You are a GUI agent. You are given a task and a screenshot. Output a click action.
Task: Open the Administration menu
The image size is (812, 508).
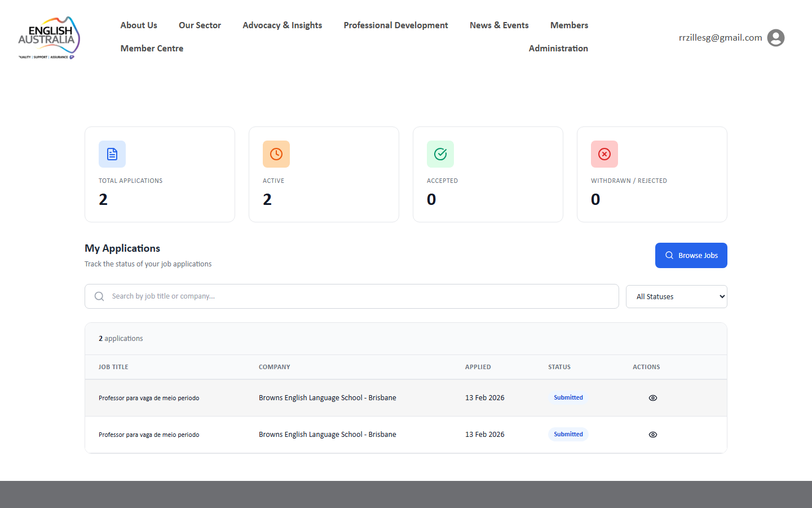click(558, 49)
